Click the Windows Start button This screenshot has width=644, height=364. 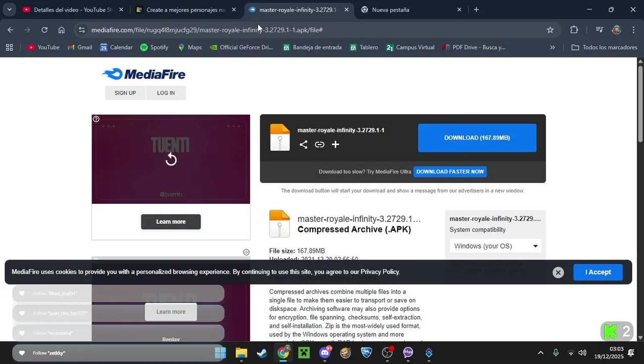(x=220, y=353)
